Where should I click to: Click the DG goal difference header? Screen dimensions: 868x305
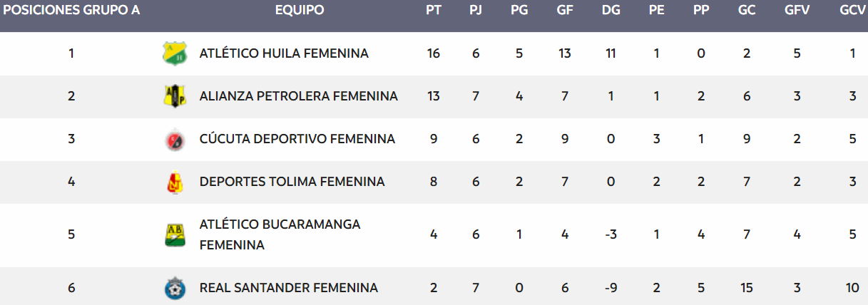[x=611, y=11]
